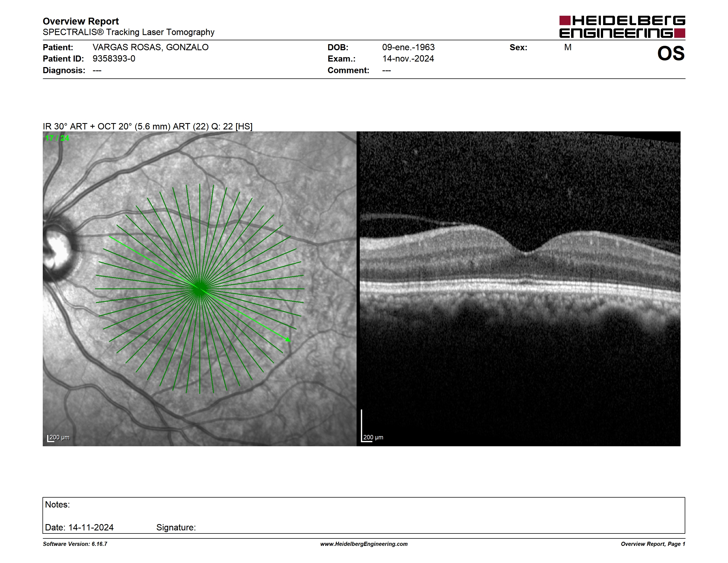Screen dimensions: 728x563
Task: Click the scan parameters line 'IR 30° ART + OCT 20°'
Action: (148, 126)
